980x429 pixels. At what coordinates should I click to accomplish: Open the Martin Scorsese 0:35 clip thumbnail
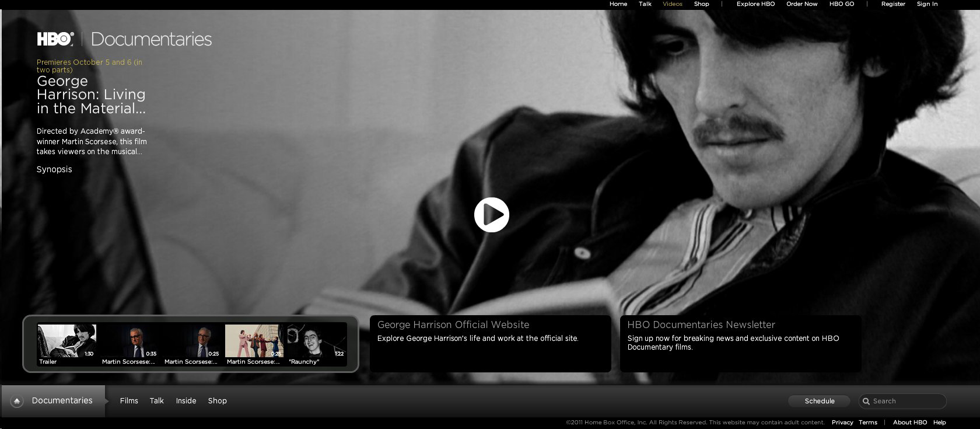click(129, 341)
